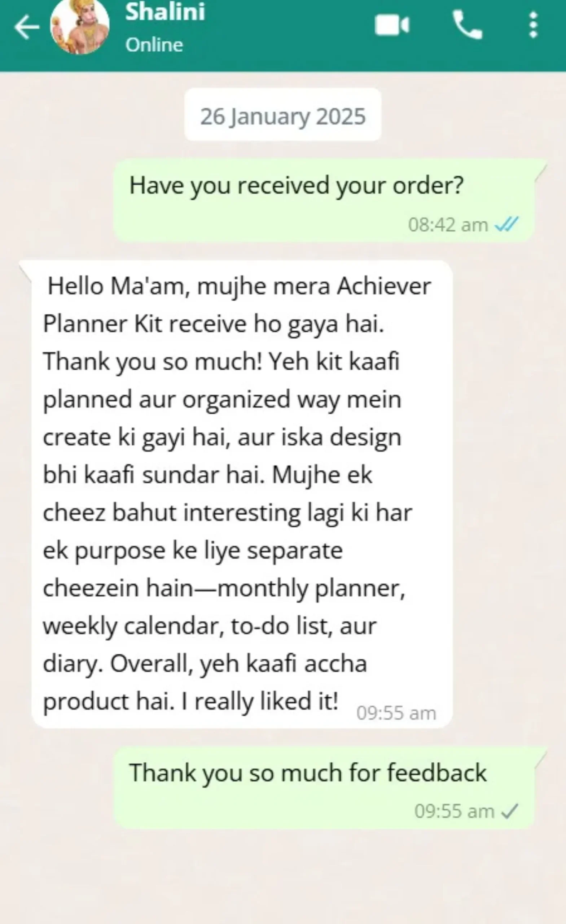Tap the blue double-tick read receipt
Viewport: 566px width, 924px height.
pos(506,224)
